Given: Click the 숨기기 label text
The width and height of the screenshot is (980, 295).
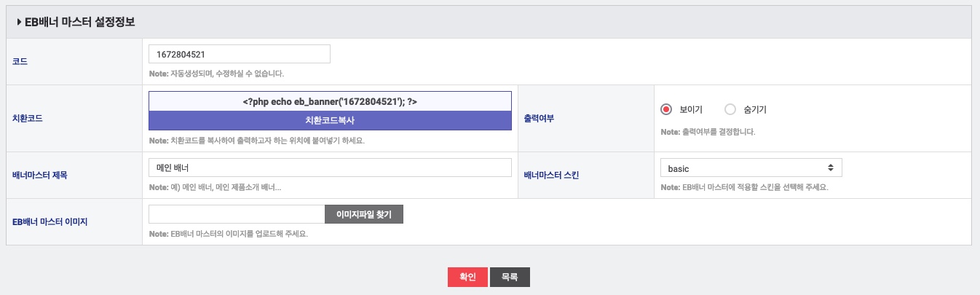Looking at the screenshot, I should coord(755,110).
